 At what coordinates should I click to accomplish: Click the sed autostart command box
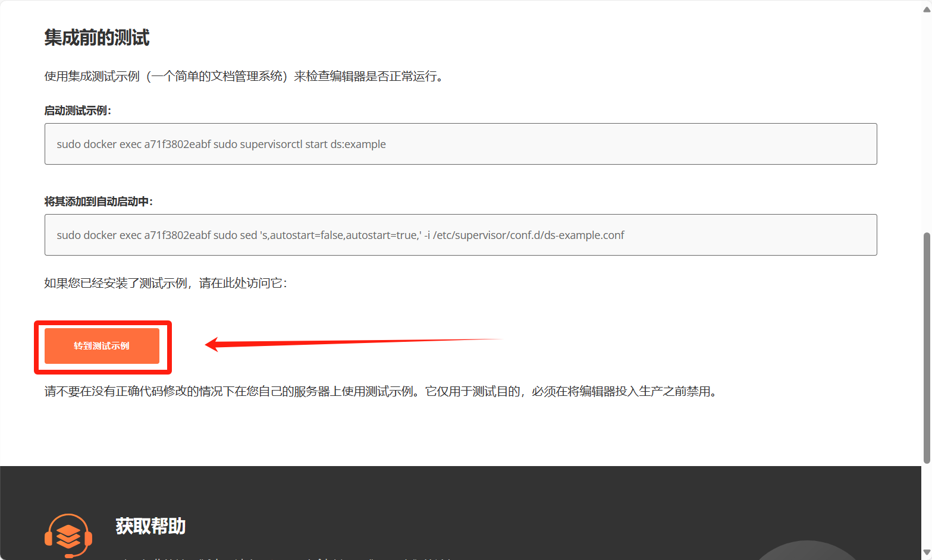[x=460, y=235]
